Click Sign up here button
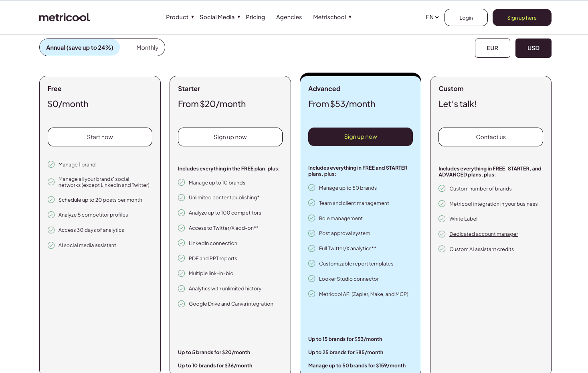 522,18
